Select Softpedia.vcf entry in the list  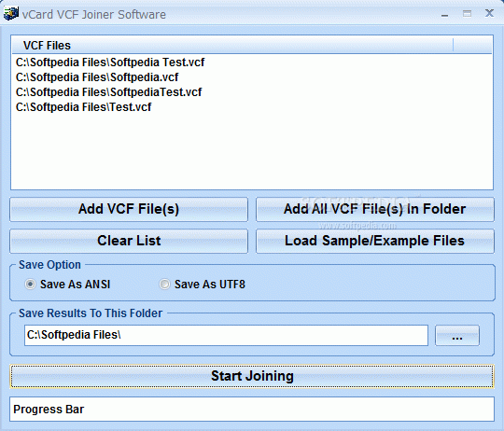97,77
